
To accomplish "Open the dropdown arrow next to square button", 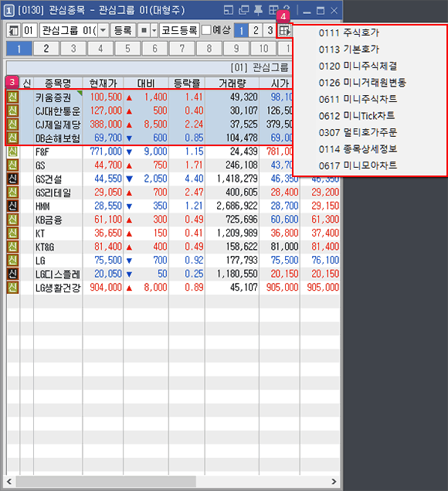I will pyautogui.click(x=154, y=31).
